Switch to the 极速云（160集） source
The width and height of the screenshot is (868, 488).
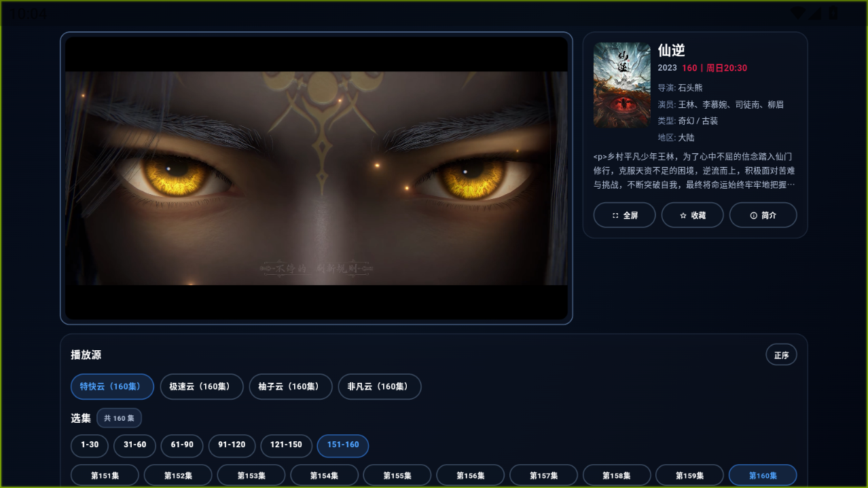(x=202, y=387)
